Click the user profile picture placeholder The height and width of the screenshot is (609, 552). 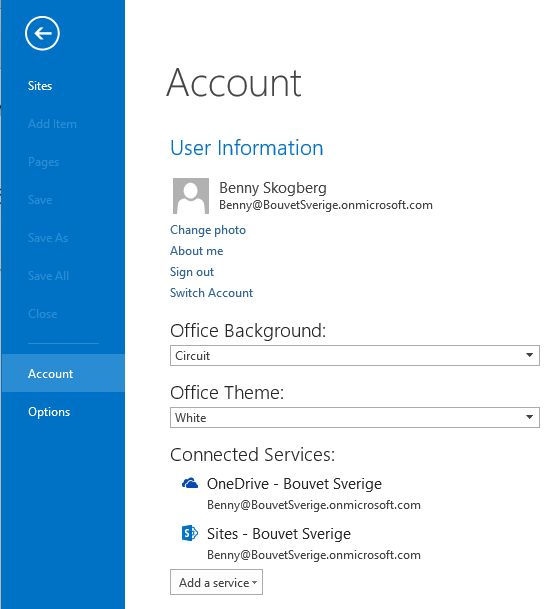pyautogui.click(x=191, y=196)
